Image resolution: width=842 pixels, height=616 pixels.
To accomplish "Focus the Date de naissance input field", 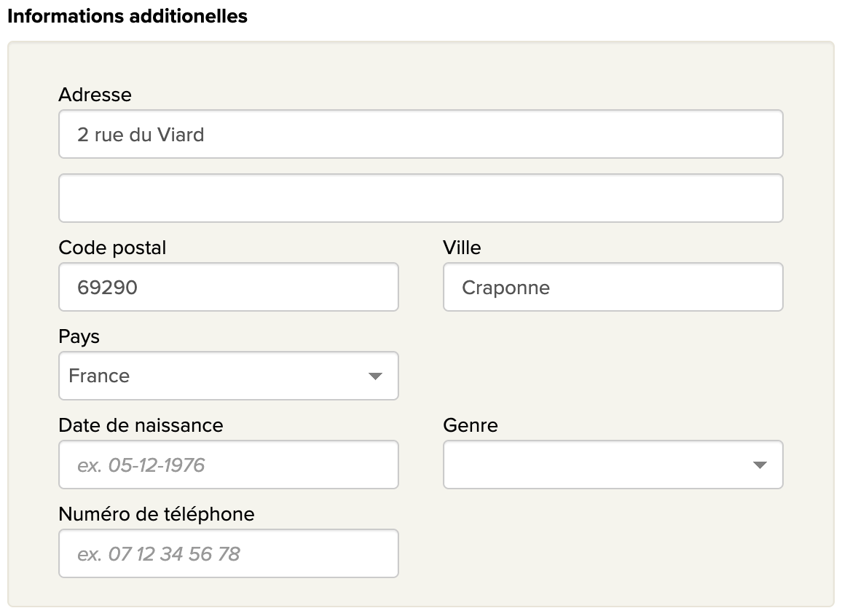I will [x=228, y=465].
